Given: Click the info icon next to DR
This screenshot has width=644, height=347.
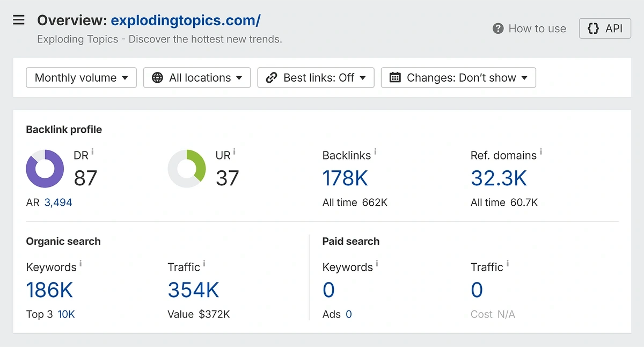Looking at the screenshot, I should click(x=92, y=153).
